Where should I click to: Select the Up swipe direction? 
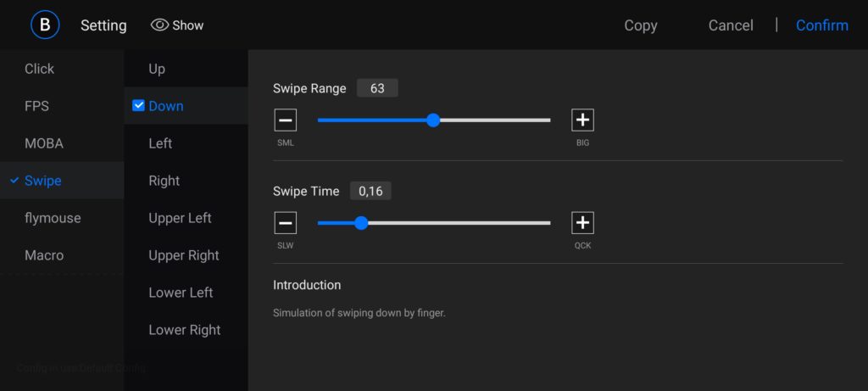157,69
